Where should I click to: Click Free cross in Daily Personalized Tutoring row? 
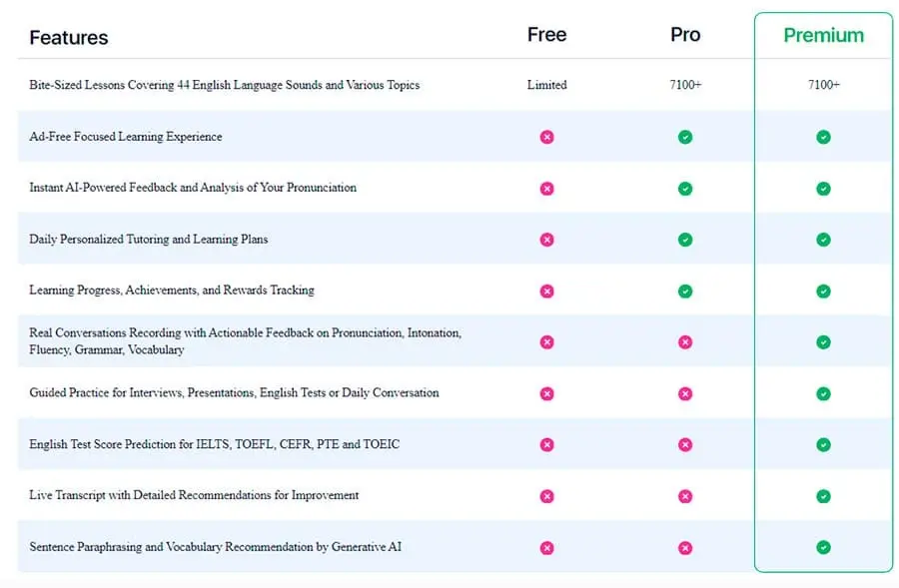coord(547,240)
